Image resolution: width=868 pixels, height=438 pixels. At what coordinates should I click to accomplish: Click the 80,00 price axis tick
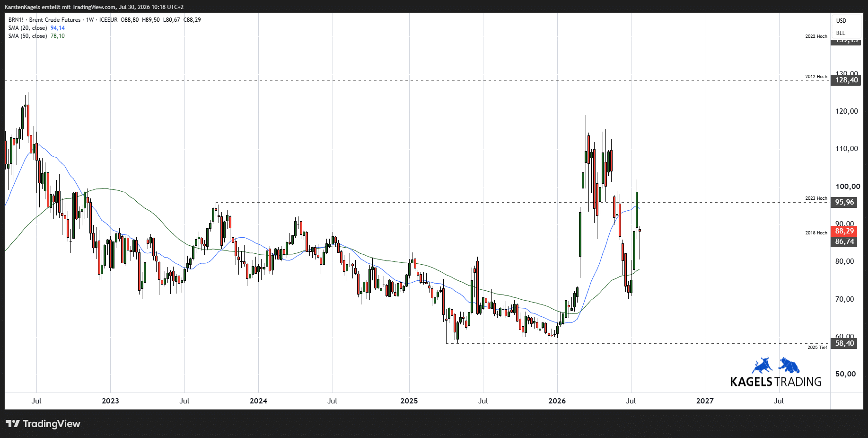pos(845,261)
